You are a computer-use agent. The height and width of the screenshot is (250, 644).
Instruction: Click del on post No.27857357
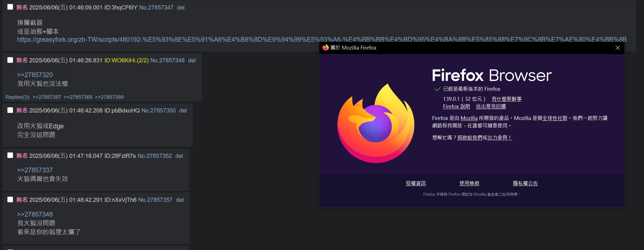(x=180, y=200)
